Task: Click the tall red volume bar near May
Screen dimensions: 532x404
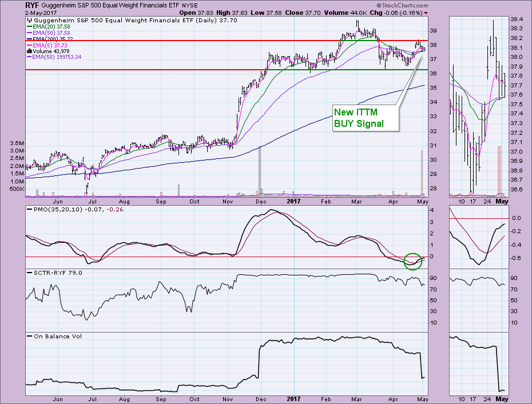Action: tap(422, 173)
